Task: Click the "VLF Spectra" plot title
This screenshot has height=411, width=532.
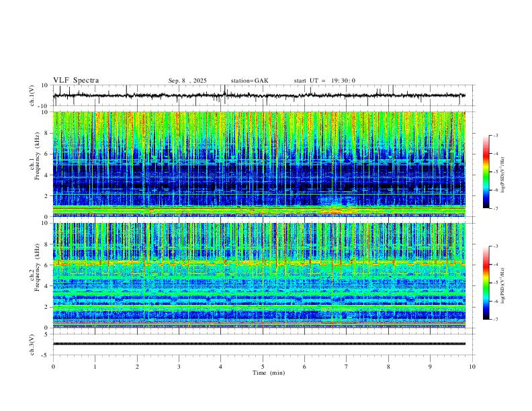Action: click(76, 81)
